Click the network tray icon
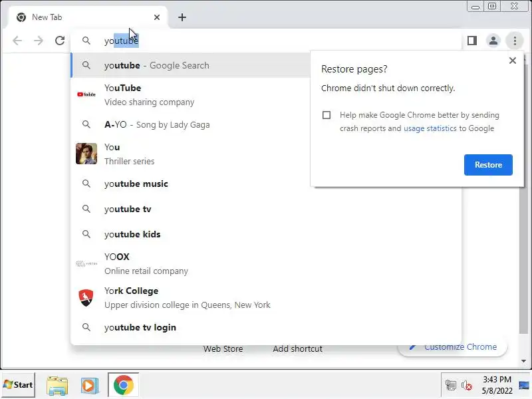Image resolution: width=532 pixels, height=399 pixels. (451, 386)
